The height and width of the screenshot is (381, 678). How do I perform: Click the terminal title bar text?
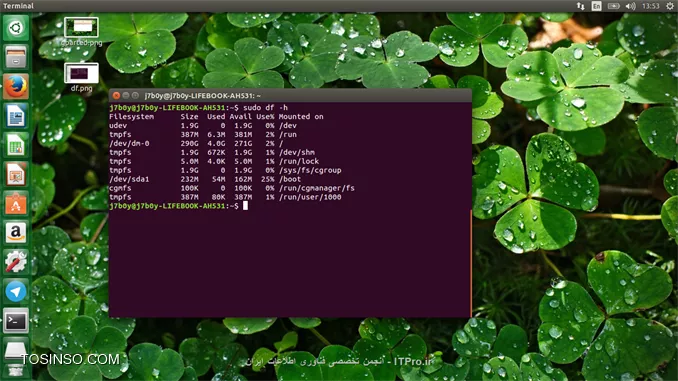click(x=203, y=96)
